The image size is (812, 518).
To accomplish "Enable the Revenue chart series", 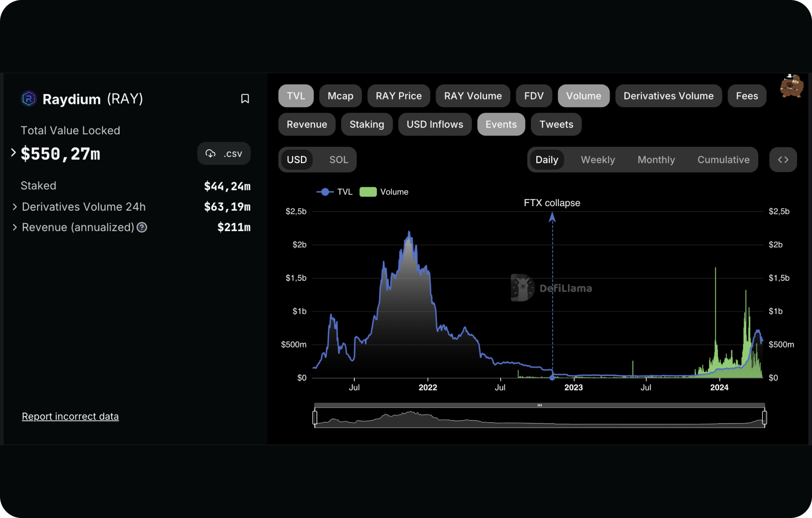I will pyautogui.click(x=307, y=124).
